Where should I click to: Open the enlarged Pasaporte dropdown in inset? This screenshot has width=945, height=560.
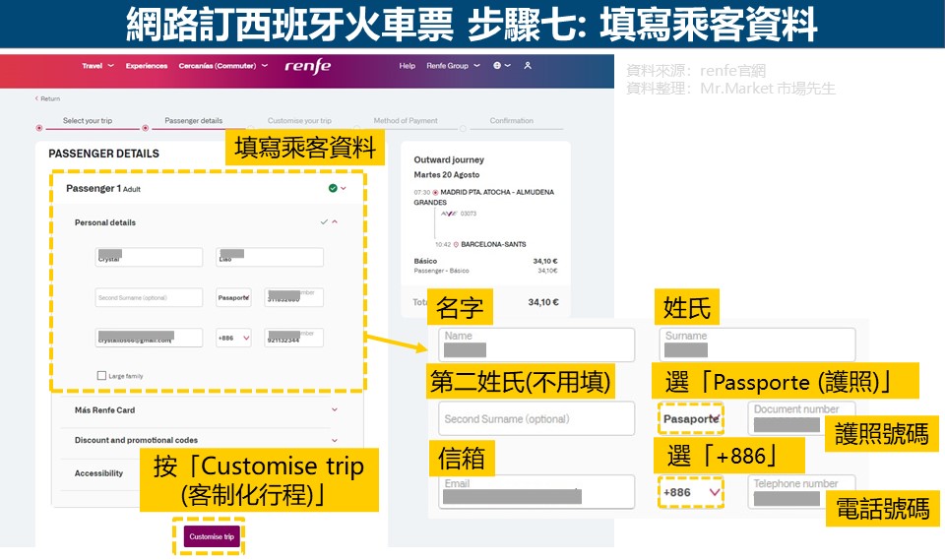pyautogui.click(x=691, y=418)
